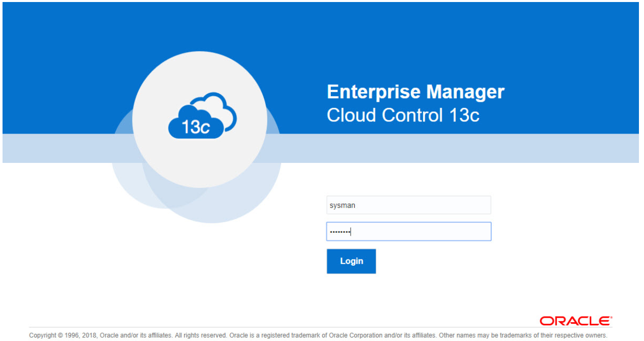This screenshot has width=644, height=341.
Task: Click the "Enterprise Manager" heading
Action: [415, 92]
